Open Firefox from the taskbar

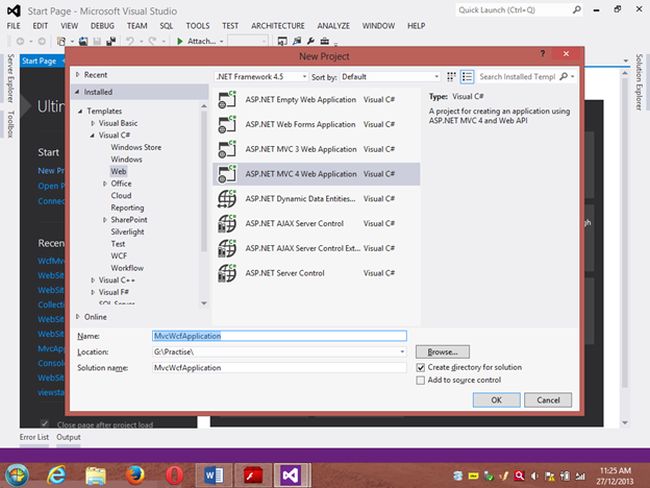pyautogui.click(x=135, y=475)
